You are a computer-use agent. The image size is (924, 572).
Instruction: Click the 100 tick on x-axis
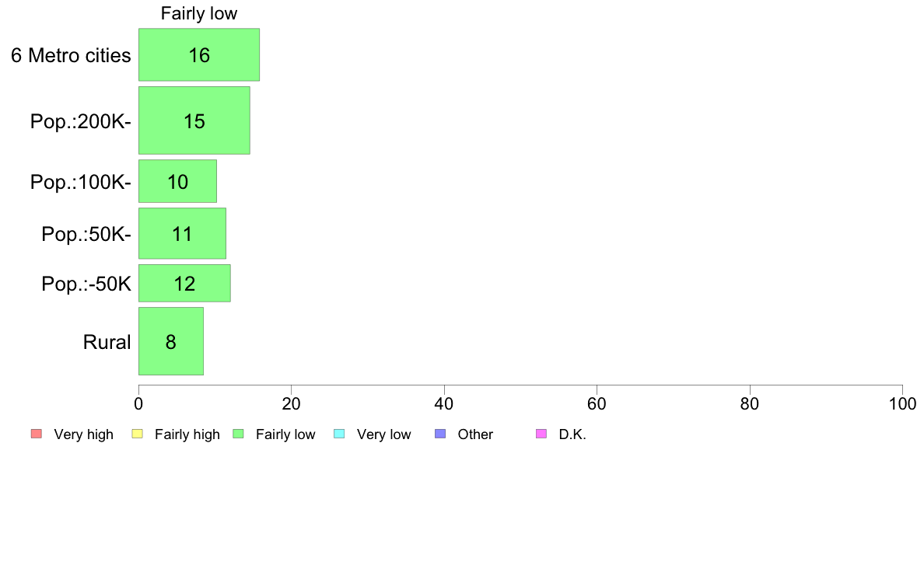pos(902,403)
